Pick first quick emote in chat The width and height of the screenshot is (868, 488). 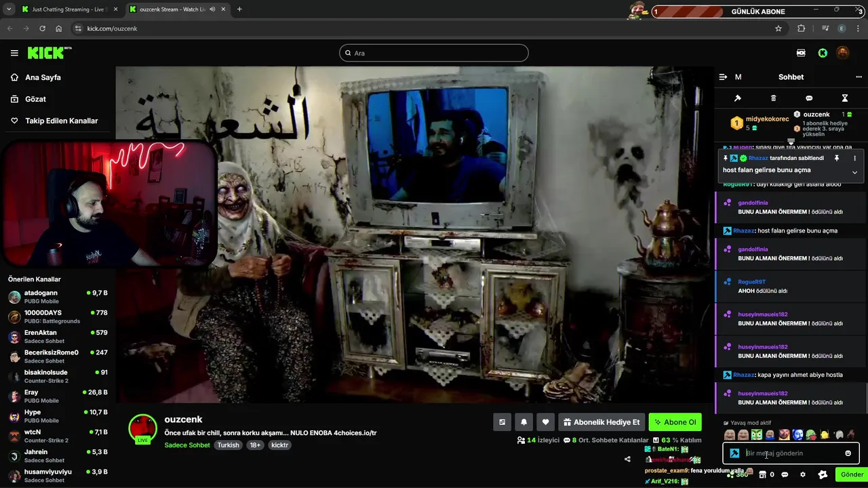[x=730, y=435]
